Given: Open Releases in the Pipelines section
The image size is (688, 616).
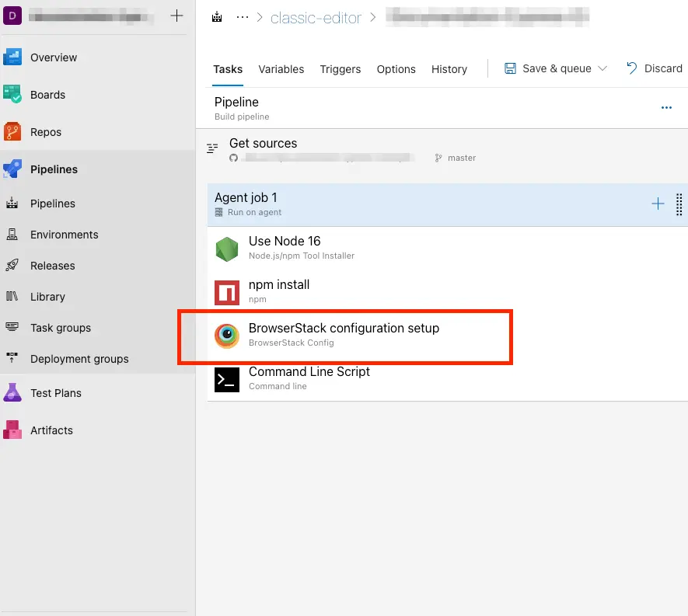Looking at the screenshot, I should click(x=52, y=266).
